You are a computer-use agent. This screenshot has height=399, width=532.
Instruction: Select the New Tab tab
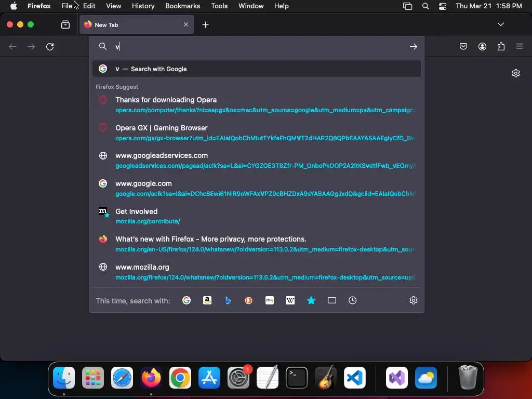[137, 24]
